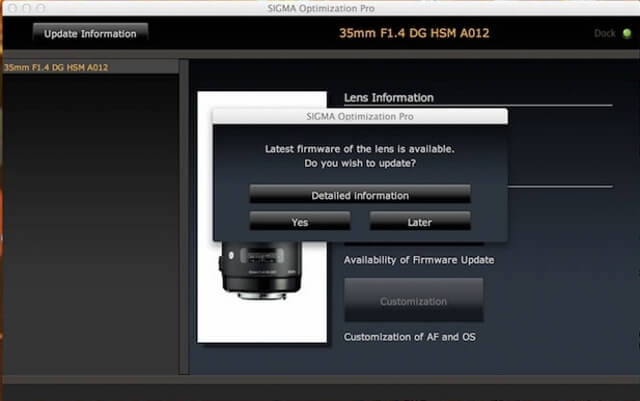Click the 35mm F1.4 DG HSM A012 header title
This screenshot has width=640, height=401.
(x=414, y=33)
